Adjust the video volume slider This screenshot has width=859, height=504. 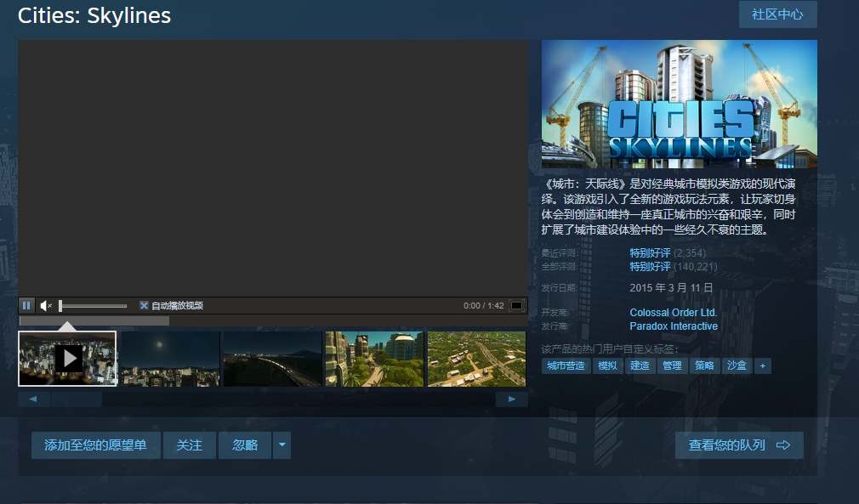[x=93, y=305]
